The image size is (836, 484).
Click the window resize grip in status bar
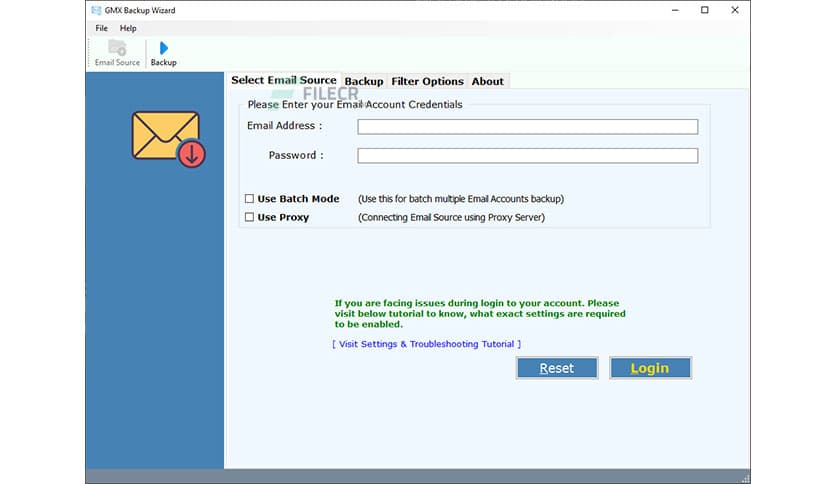tap(745, 478)
